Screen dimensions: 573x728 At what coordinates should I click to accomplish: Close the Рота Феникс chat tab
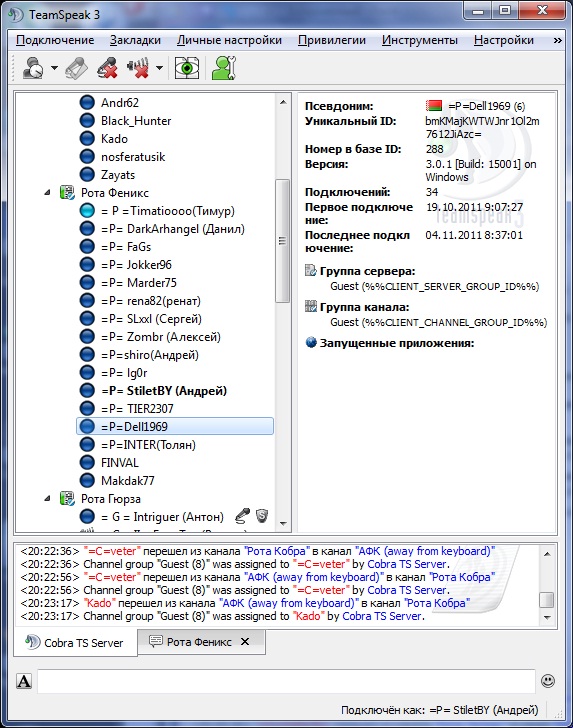click(x=245, y=642)
